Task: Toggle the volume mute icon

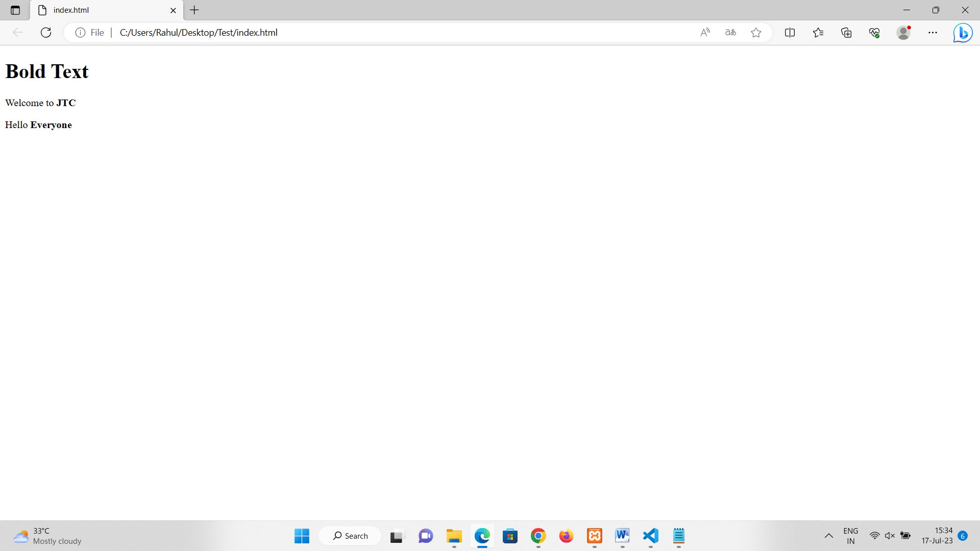Action: pyautogui.click(x=890, y=536)
